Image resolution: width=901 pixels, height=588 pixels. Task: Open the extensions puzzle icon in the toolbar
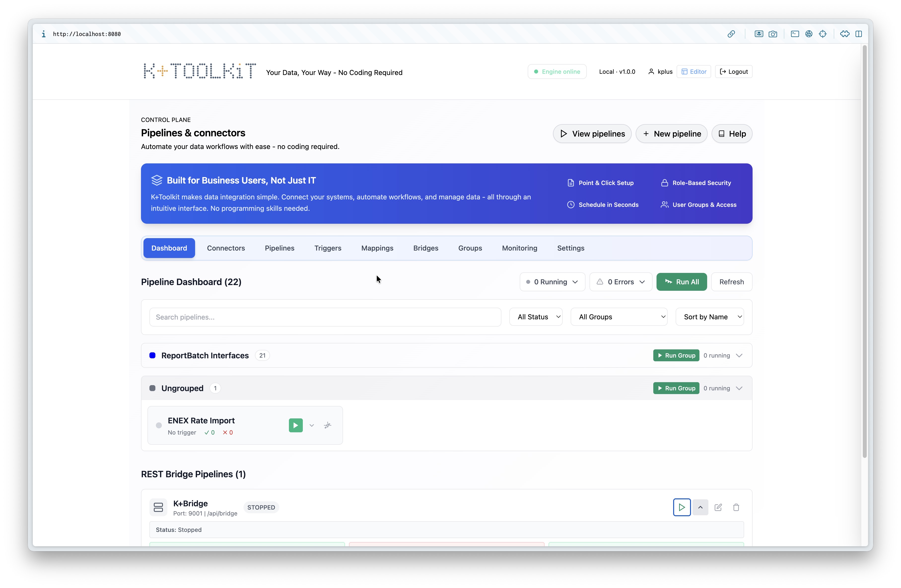(844, 34)
